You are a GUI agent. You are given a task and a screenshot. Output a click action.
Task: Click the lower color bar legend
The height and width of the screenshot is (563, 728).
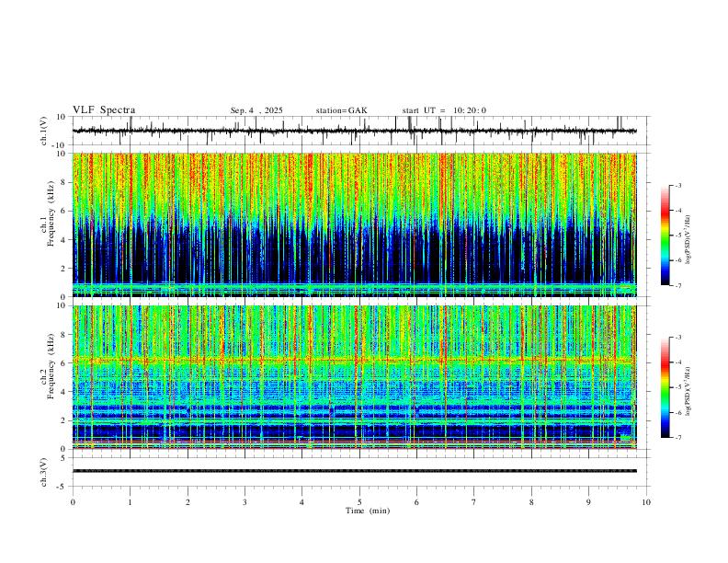665,387
